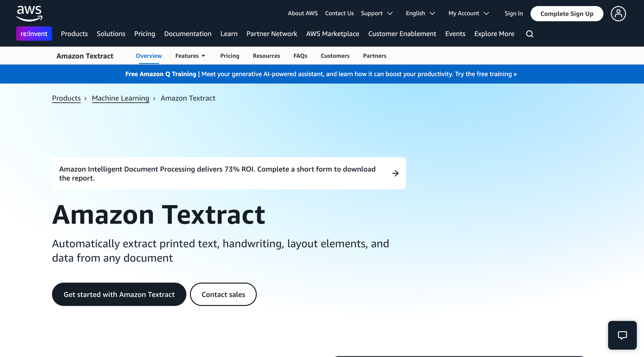Click the Contact sales button
This screenshot has height=357, width=644.
(223, 294)
